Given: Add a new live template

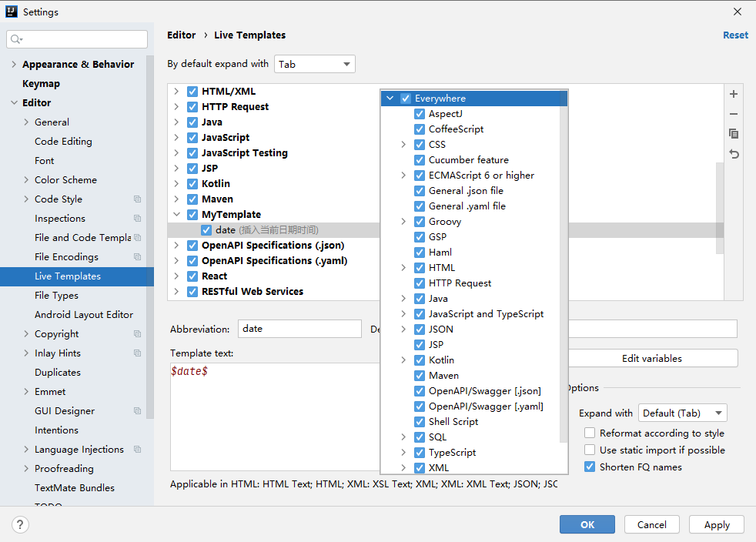Looking at the screenshot, I should coord(734,94).
